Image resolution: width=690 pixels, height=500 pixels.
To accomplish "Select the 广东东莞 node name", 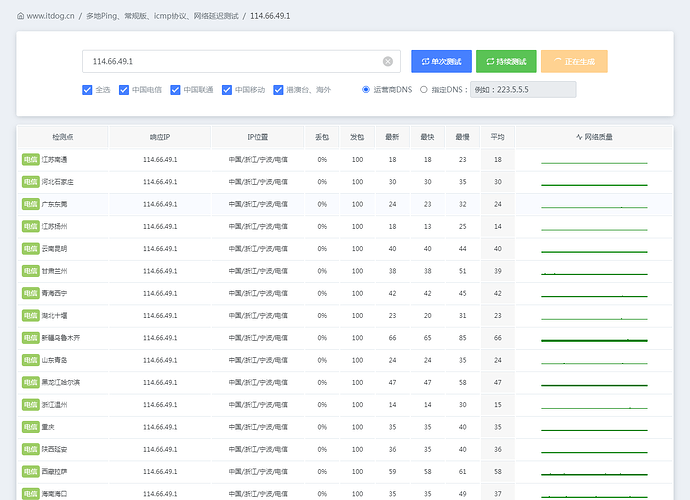I will coord(55,204).
